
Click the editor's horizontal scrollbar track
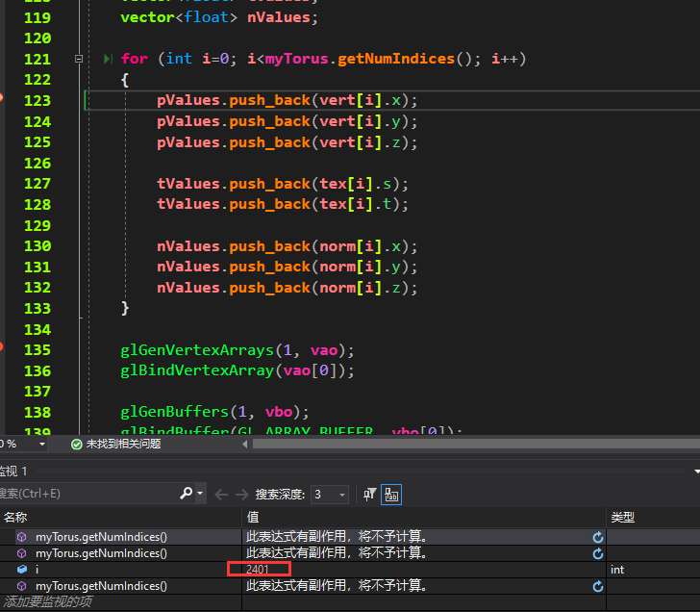tap(476, 444)
